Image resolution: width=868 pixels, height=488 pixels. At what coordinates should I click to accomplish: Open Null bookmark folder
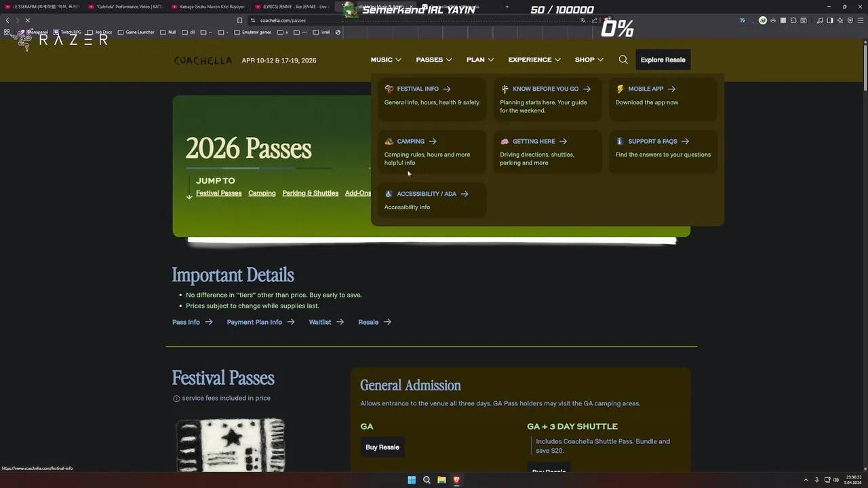tap(168, 32)
